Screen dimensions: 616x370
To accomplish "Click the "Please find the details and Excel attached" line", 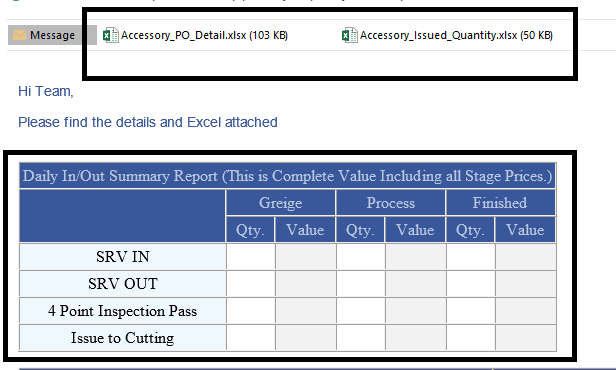I will tap(148, 122).
